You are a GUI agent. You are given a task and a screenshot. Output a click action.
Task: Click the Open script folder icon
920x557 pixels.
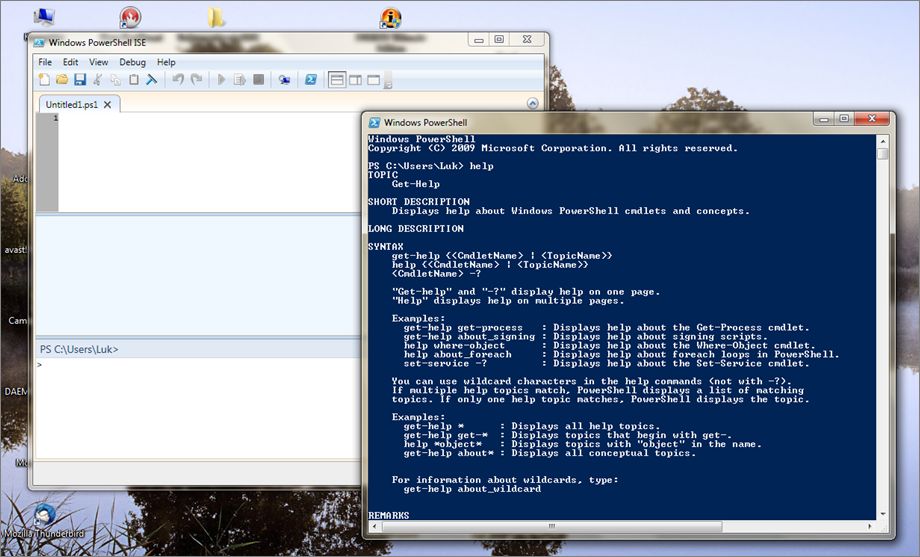[62, 80]
